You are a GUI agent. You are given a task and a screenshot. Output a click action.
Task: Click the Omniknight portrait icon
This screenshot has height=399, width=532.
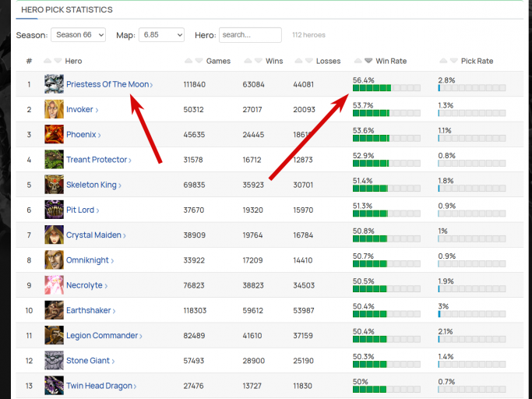(x=54, y=260)
